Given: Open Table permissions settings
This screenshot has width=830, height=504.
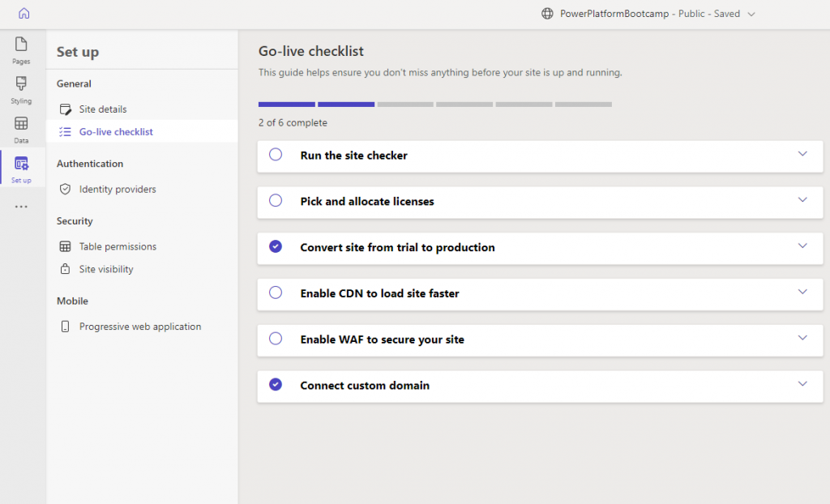Looking at the screenshot, I should coord(142,246).
